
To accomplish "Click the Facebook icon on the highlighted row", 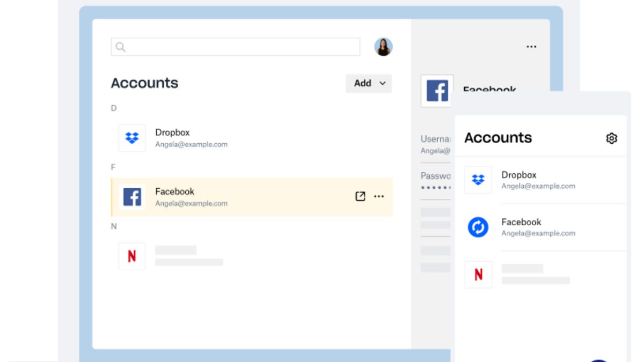I will coord(132,197).
